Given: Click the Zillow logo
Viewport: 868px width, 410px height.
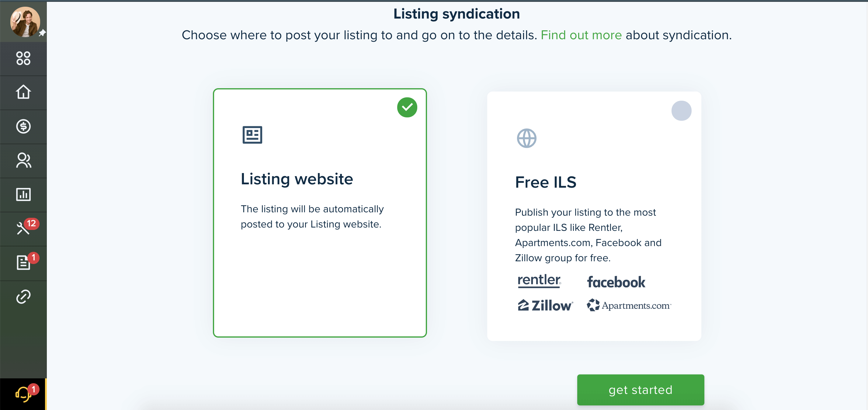Looking at the screenshot, I should point(545,305).
